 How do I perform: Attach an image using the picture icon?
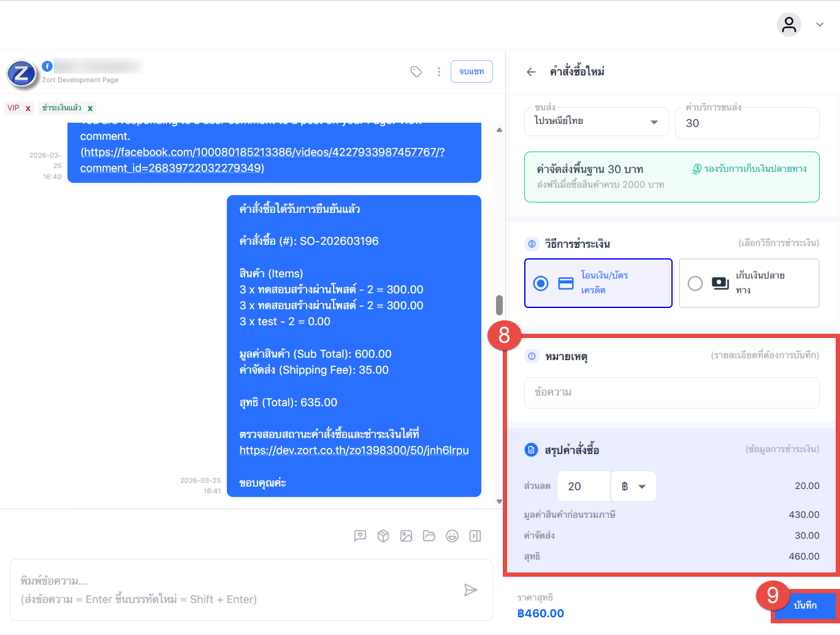pos(406,536)
